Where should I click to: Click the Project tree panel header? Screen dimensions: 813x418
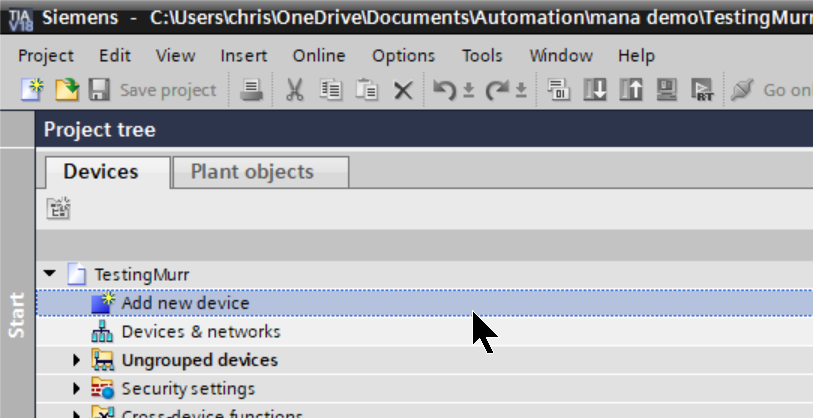point(424,129)
